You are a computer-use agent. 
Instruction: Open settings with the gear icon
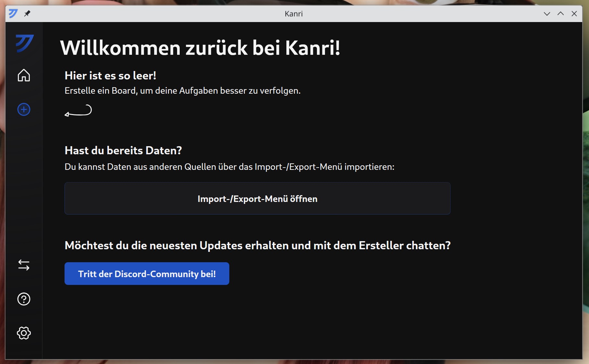(24, 333)
